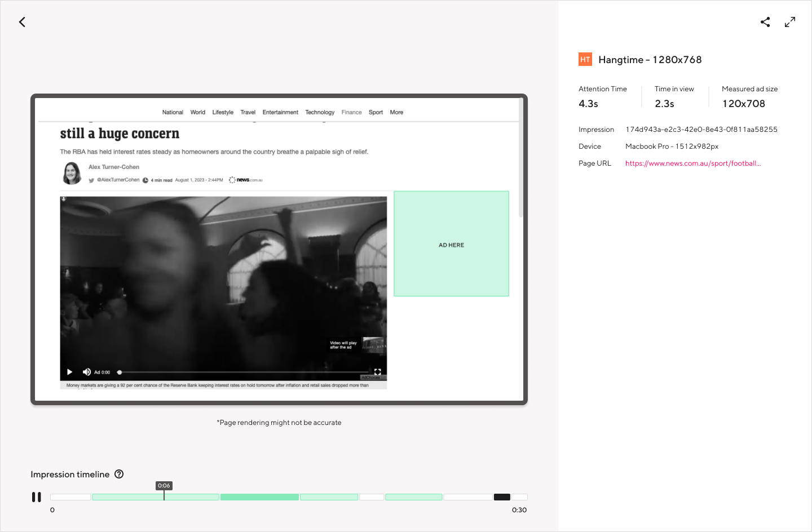Click the Hangtime - 1280x768 title
812x532 pixels.
click(650, 60)
